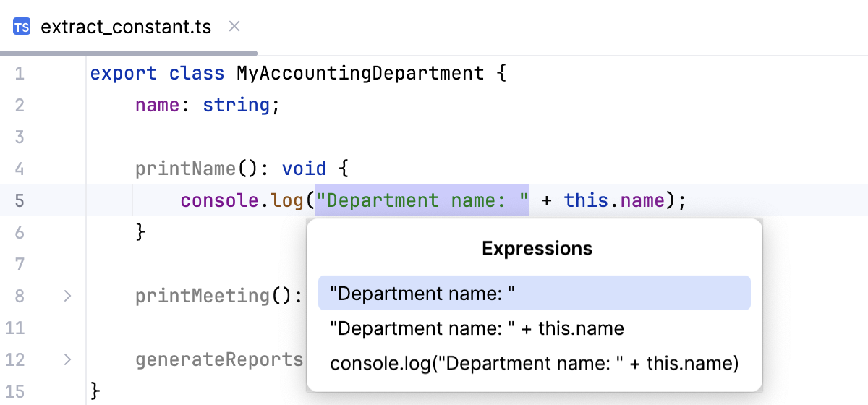Screen dimensions: 868x405
Task: Expand the folded generateReports method
Action: pyautogui.click(x=67, y=359)
